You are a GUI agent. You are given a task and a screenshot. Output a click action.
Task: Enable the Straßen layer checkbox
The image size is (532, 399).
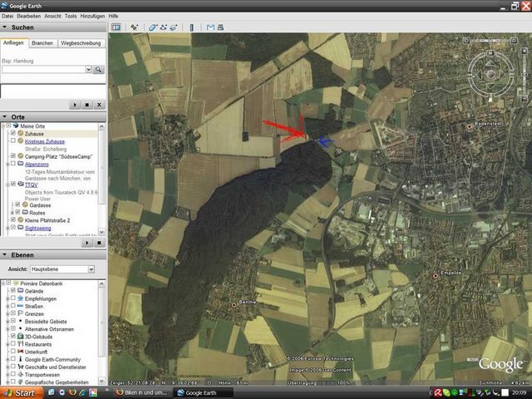(x=13, y=306)
